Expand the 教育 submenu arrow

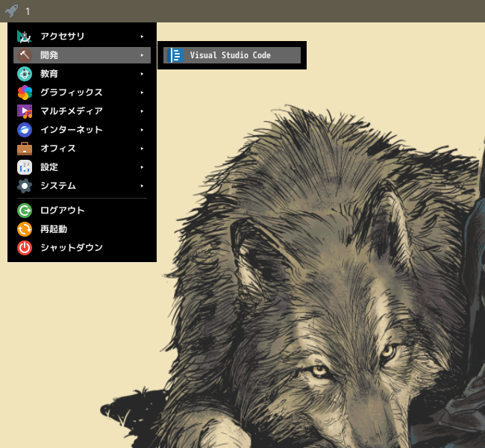tap(142, 74)
